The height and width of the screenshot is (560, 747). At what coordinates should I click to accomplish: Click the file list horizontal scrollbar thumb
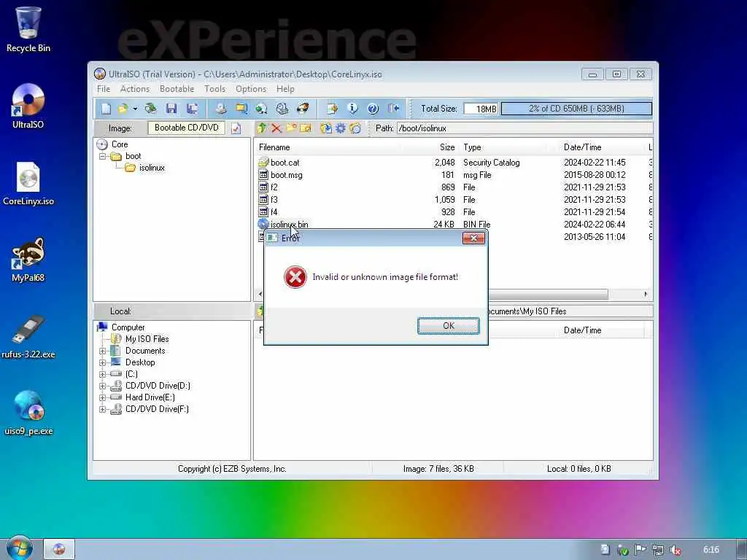548,295
